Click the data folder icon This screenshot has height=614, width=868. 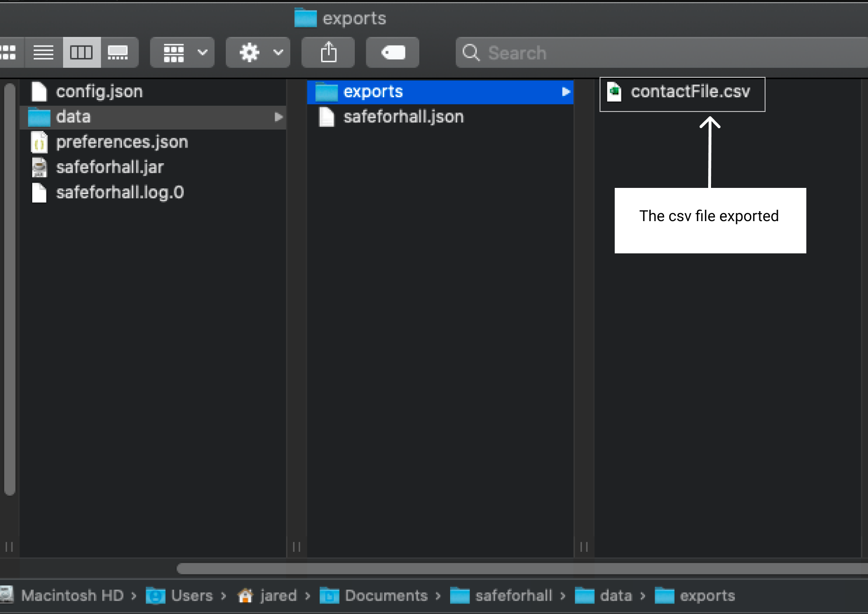click(39, 117)
